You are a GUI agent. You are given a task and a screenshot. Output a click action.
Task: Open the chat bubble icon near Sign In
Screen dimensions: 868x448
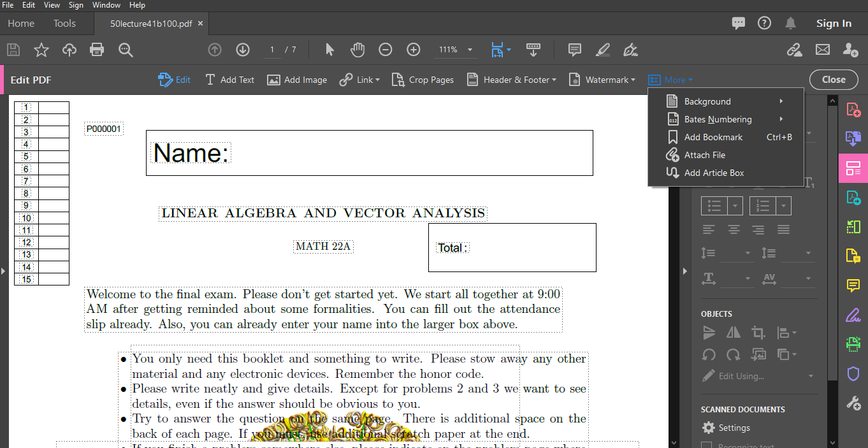point(739,24)
